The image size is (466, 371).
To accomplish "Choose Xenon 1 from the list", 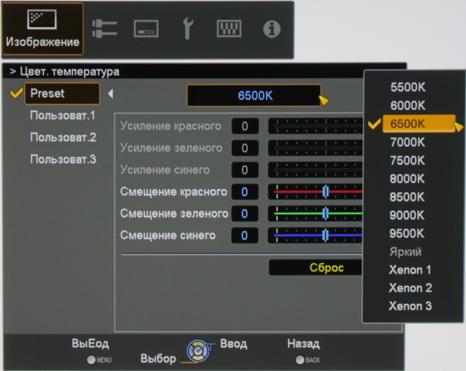I will click(x=410, y=270).
